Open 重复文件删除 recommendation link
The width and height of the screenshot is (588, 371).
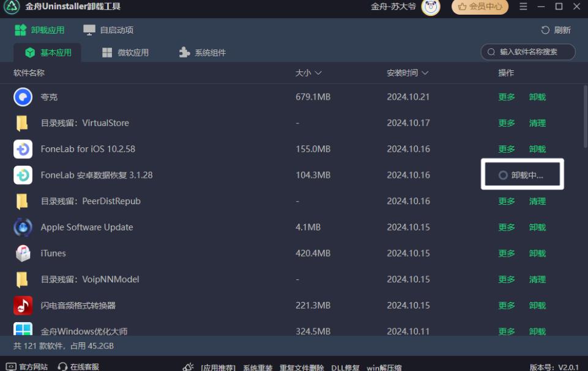[302, 367]
